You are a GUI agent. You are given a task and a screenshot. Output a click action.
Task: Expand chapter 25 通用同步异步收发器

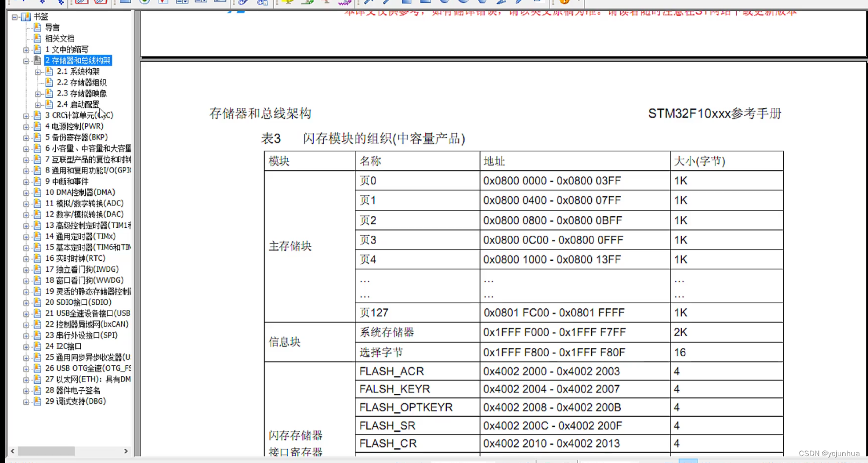click(26, 358)
